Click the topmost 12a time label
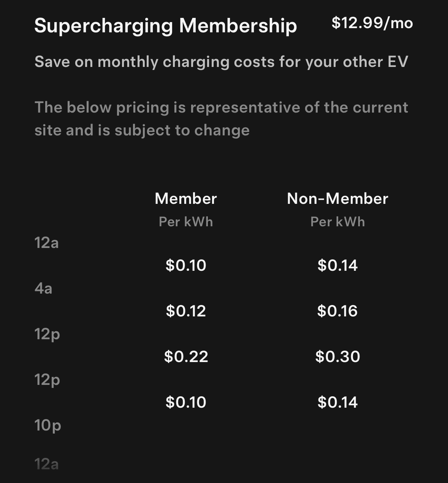The height and width of the screenshot is (483, 448). coord(46,243)
